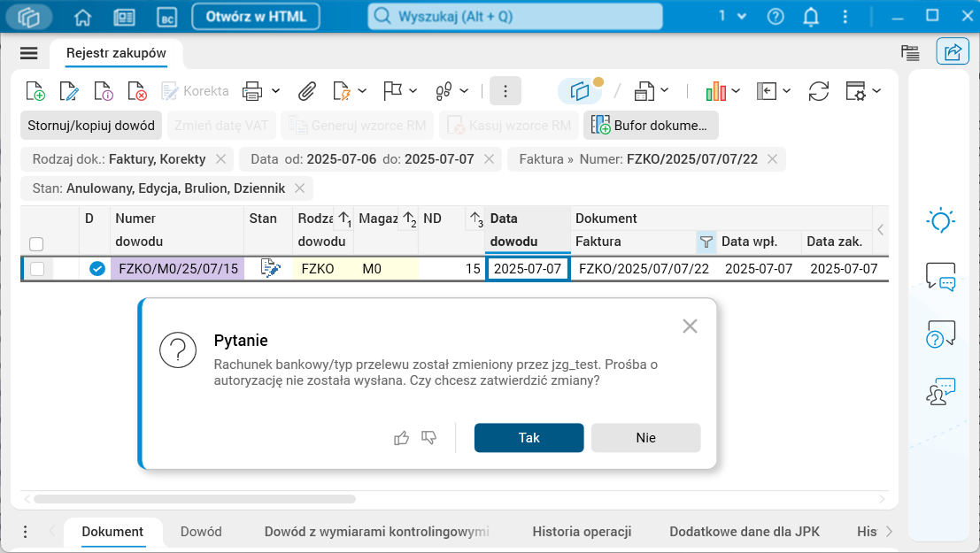The image size is (980, 553).
Task: Expand the bar chart dropdown arrow
Action: [x=736, y=91]
